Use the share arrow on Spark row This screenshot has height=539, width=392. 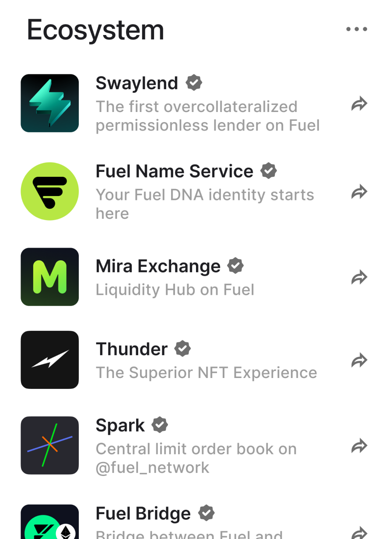(x=359, y=446)
